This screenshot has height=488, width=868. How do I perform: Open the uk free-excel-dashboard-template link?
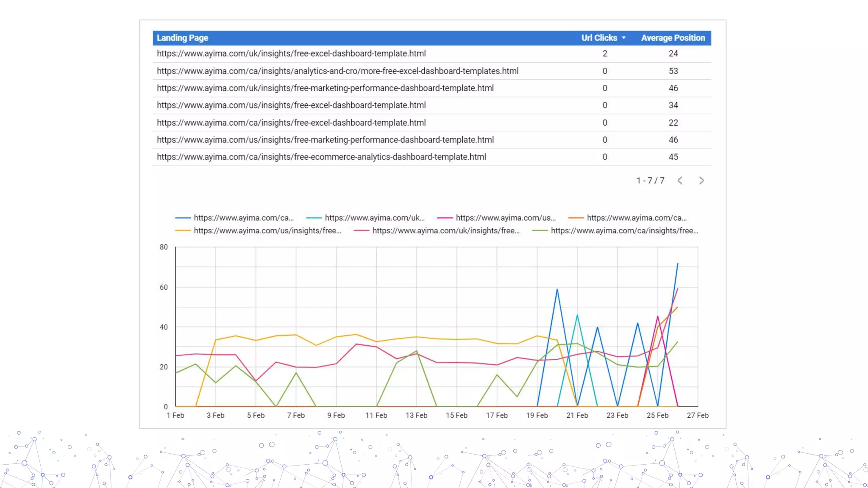[x=291, y=54]
